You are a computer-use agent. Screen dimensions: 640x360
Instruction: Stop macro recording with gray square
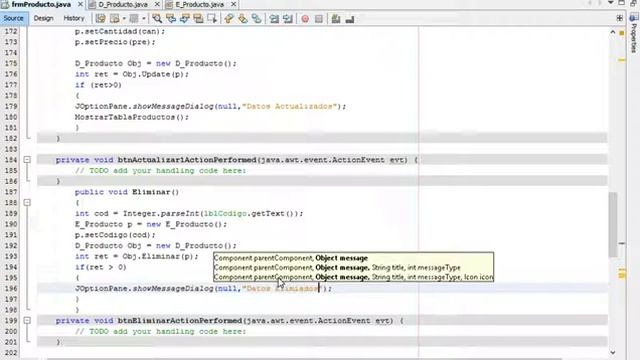click(319, 19)
